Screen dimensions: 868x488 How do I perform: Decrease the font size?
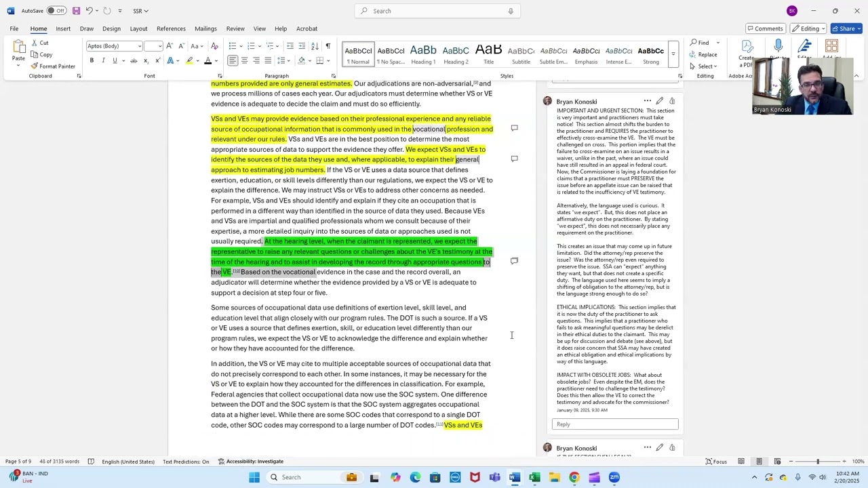click(180, 46)
